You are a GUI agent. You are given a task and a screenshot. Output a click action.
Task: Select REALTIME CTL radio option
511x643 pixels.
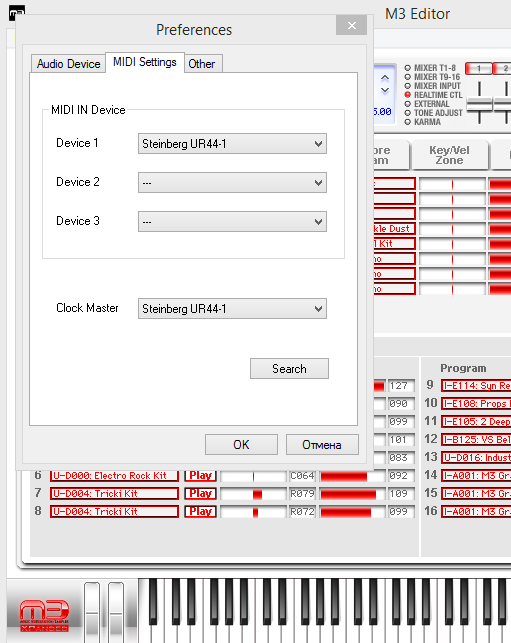pyautogui.click(x=408, y=95)
